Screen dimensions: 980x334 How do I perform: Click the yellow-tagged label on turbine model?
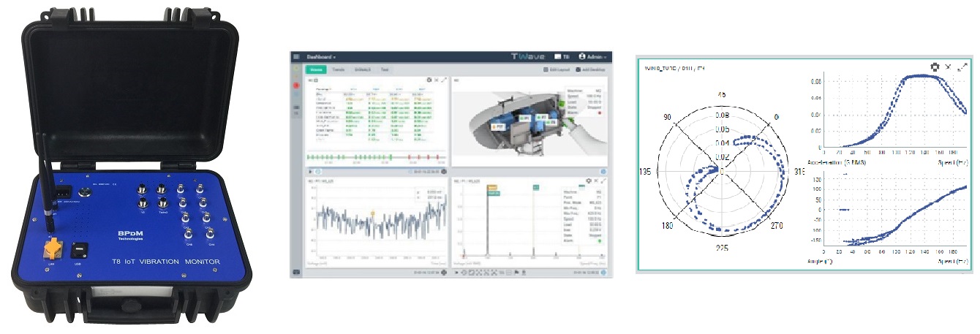click(500, 126)
